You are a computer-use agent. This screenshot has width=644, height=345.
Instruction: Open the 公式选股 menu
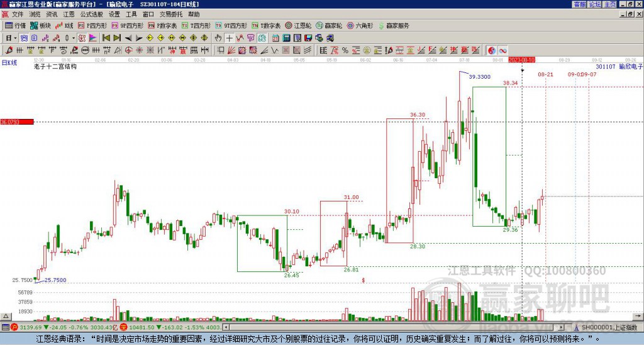pos(92,14)
